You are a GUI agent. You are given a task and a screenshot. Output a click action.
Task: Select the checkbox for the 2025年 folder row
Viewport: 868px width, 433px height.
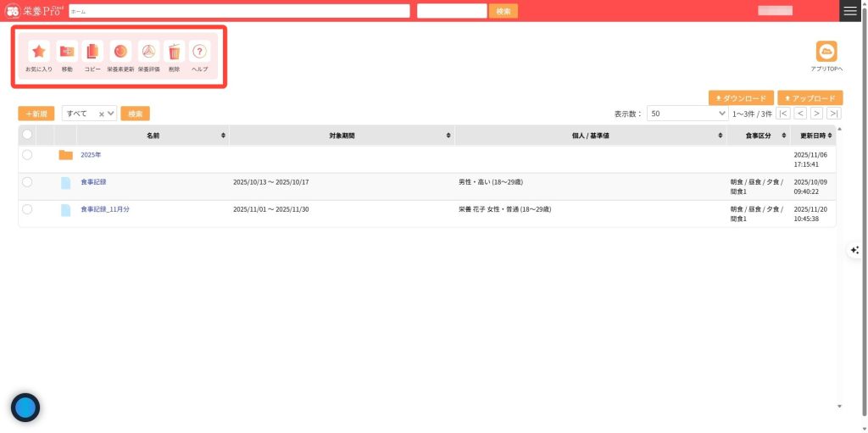point(27,155)
